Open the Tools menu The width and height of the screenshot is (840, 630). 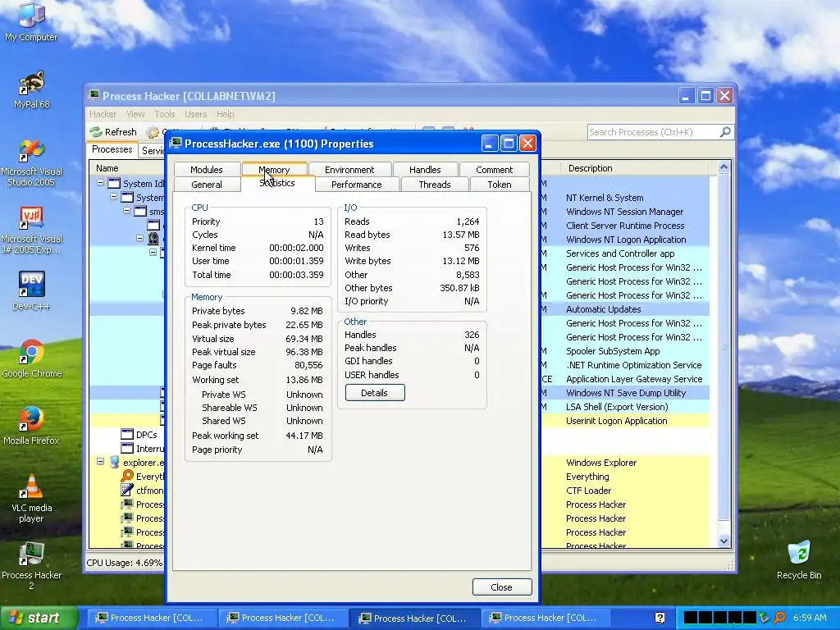[x=165, y=114]
